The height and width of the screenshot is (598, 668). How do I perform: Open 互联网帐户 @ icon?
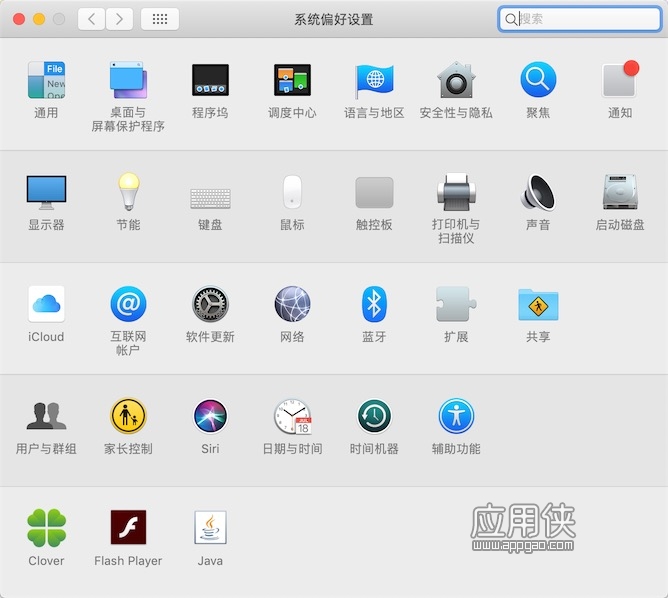tap(128, 304)
